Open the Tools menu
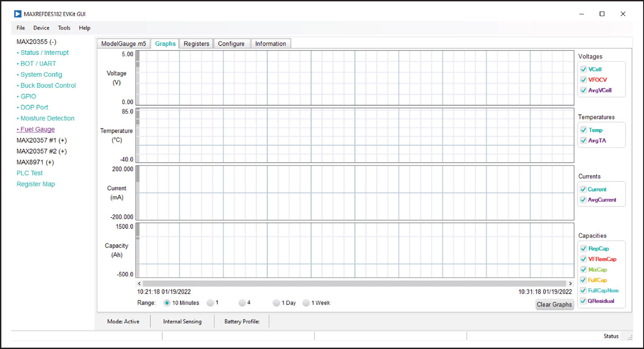 click(x=64, y=28)
